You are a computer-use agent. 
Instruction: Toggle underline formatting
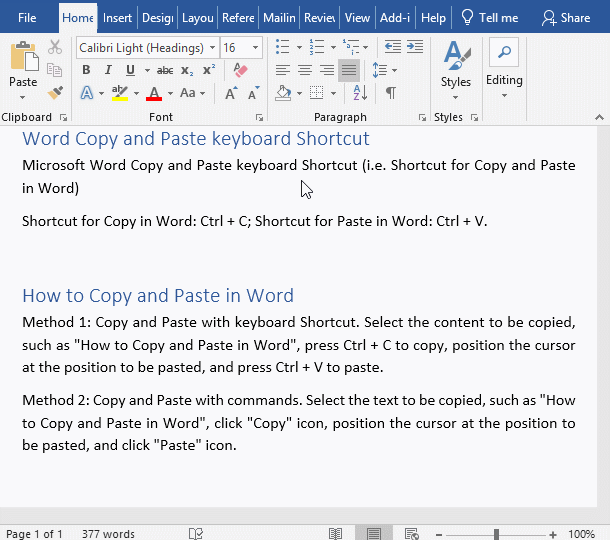130,70
